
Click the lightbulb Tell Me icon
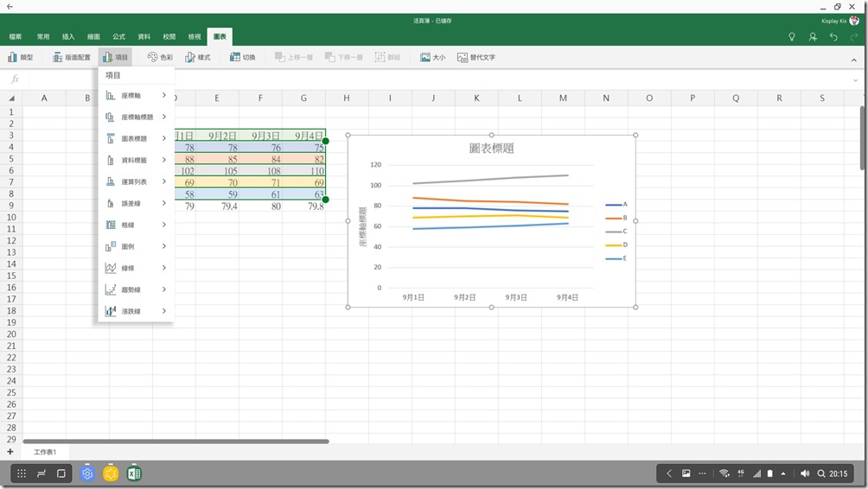tap(791, 37)
